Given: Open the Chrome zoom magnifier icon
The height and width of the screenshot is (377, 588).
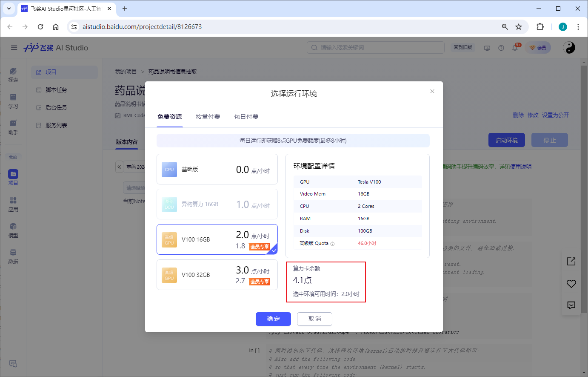Looking at the screenshot, I should (x=505, y=26).
